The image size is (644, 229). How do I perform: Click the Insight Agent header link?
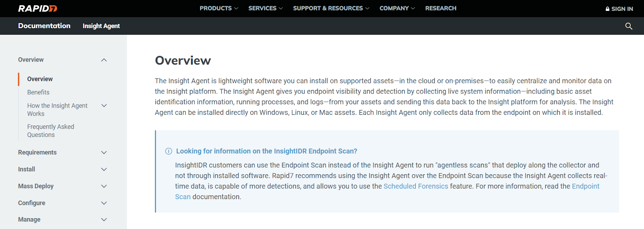pyautogui.click(x=101, y=26)
